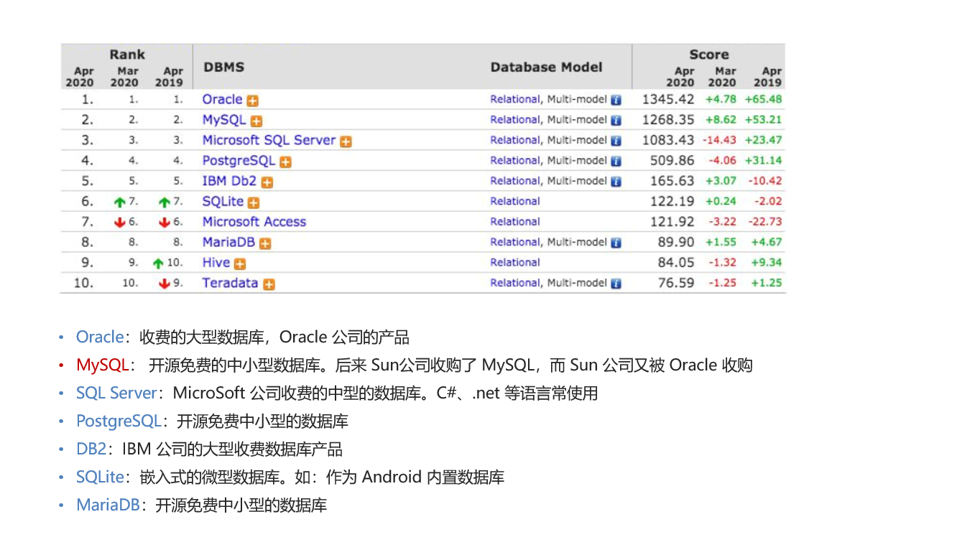
Task: Click the red down arrow in the Teradata row
Action: click(x=165, y=284)
